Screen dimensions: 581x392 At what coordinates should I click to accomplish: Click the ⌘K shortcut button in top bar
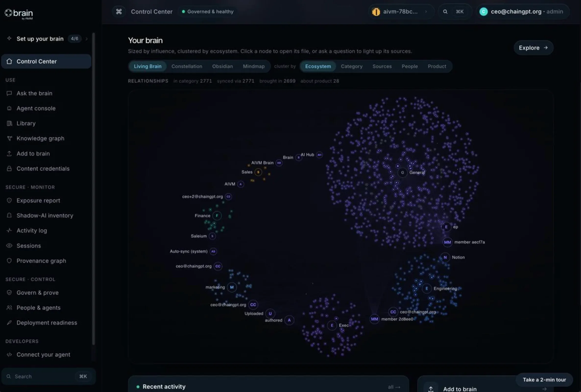point(460,12)
